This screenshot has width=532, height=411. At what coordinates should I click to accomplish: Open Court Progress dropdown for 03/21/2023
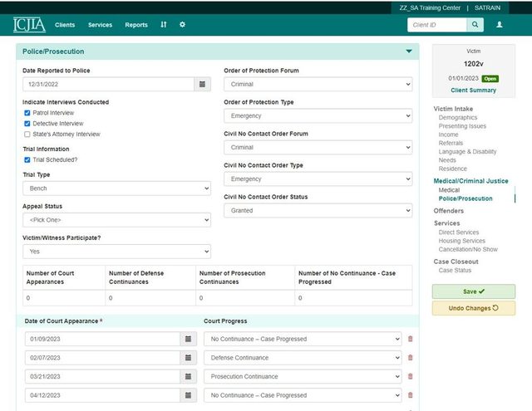303,376
